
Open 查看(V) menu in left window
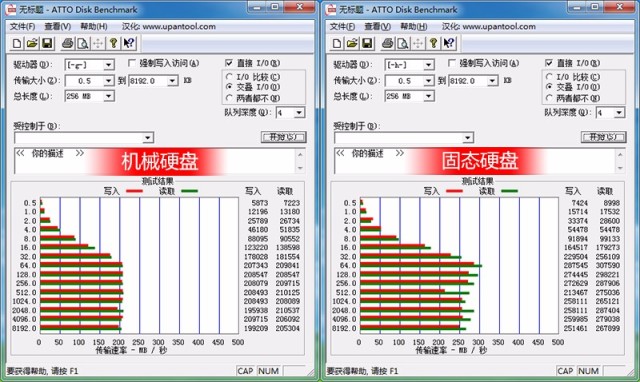[58, 27]
